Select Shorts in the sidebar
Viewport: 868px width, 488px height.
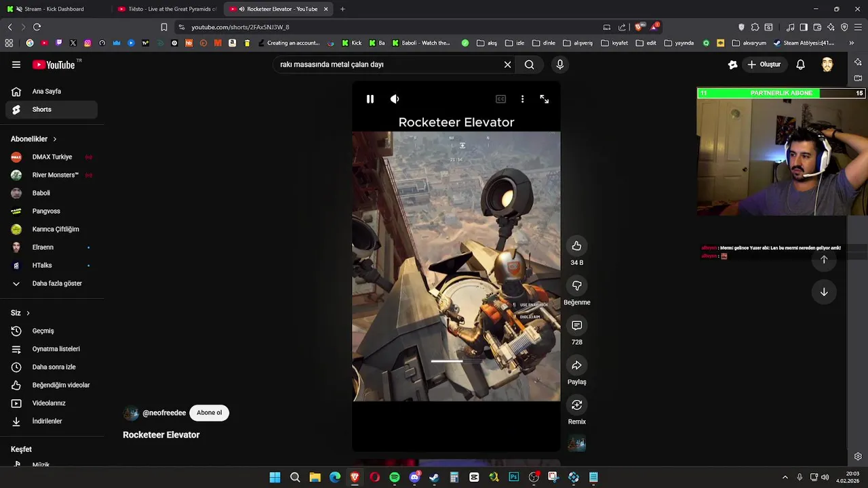[x=52, y=109]
